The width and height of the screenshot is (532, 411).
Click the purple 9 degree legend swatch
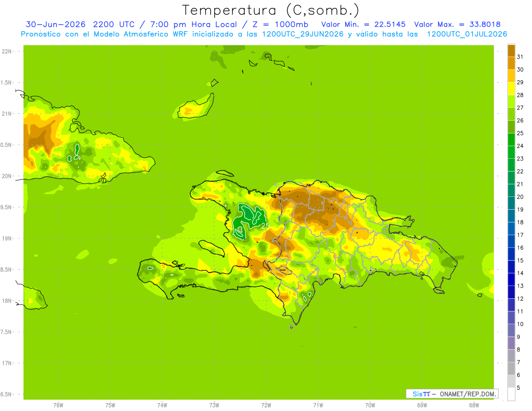pyautogui.click(x=511, y=330)
